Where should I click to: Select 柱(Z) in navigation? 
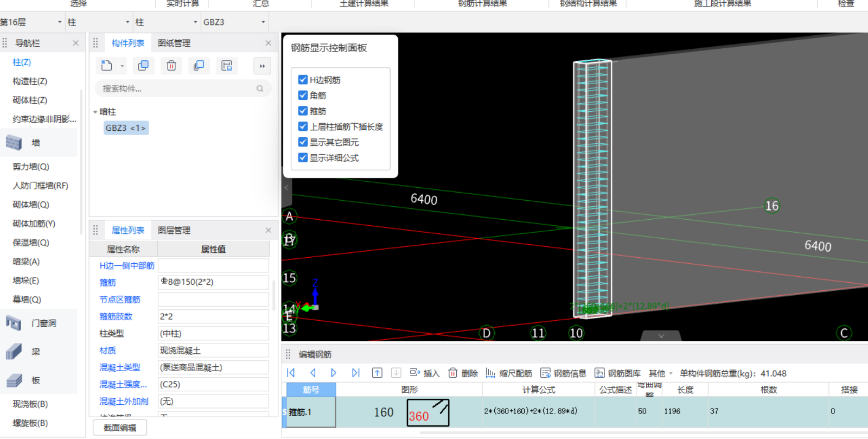pyautogui.click(x=22, y=62)
